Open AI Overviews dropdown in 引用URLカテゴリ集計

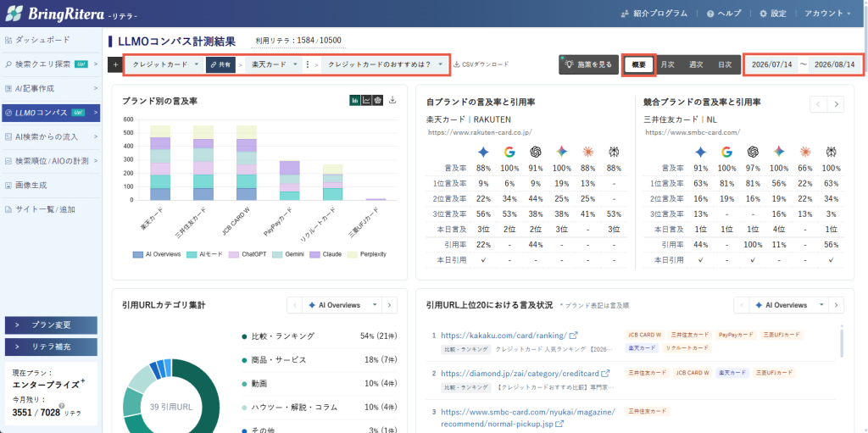pos(342,305)
